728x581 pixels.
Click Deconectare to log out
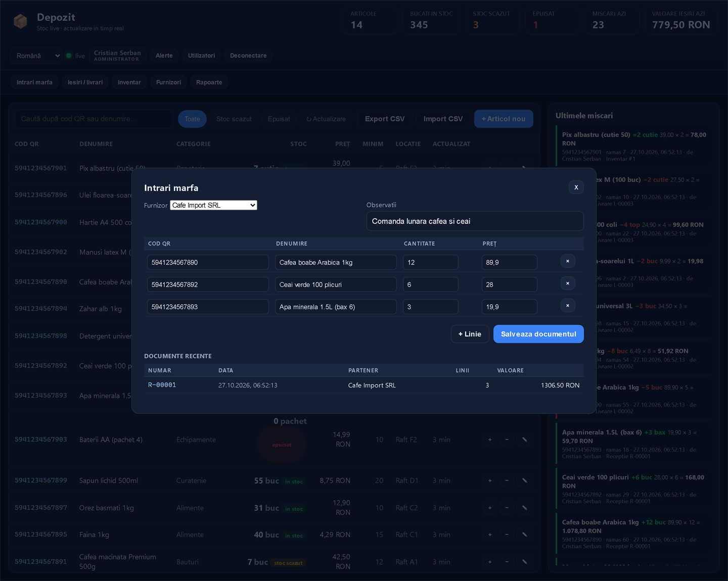pos(248,56)
